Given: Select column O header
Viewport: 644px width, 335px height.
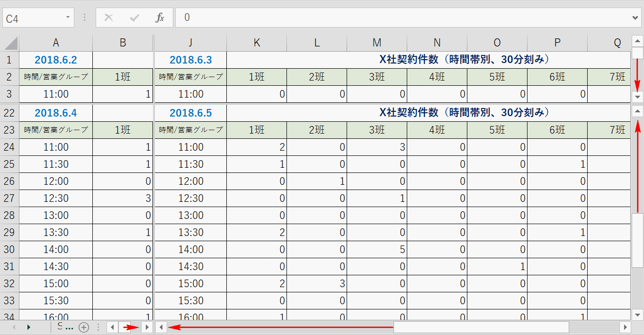Looking at the screenshot, I should 497,43.
